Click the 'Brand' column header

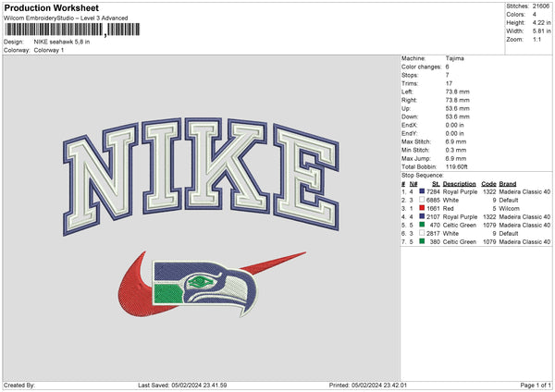point(508,184)
